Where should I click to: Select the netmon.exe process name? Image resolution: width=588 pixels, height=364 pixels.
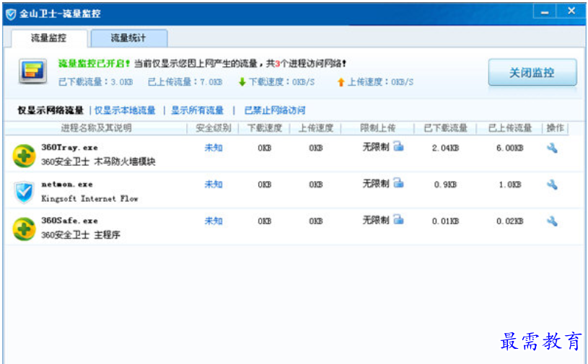click(x=67, y=184)
